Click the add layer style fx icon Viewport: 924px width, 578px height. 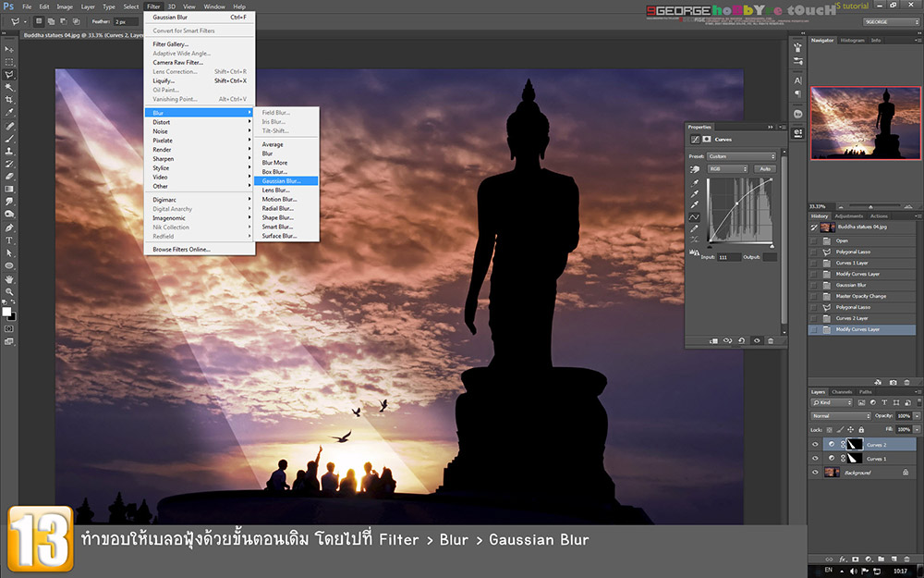pyautogui.click(x=843, y=560)
